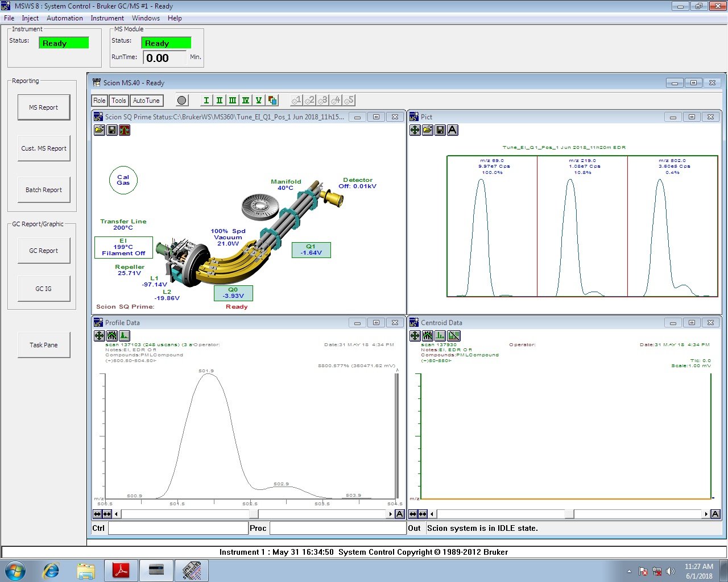Click the red peak icon in status window

(x=125, y=130)
